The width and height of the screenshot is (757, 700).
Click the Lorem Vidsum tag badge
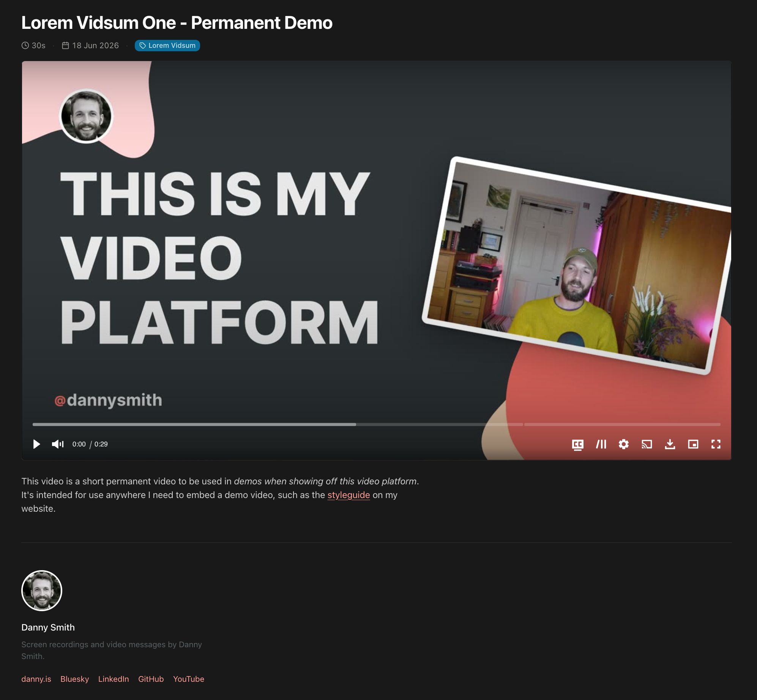[x=167, y=46]
